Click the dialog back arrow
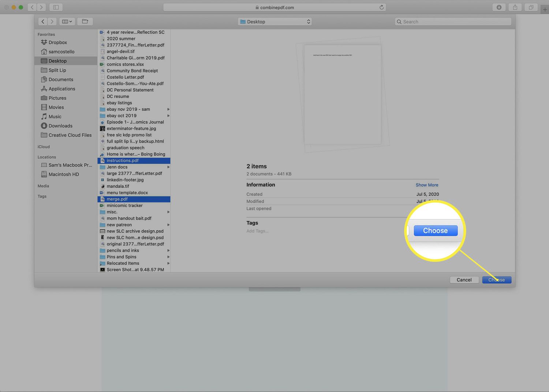The image size is (549, 392). [x=43, y=22]
